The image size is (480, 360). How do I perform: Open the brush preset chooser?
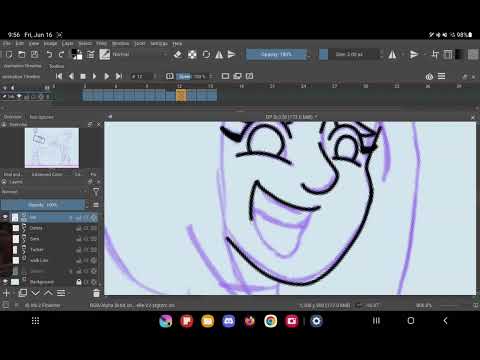click(x=105, y=54)
